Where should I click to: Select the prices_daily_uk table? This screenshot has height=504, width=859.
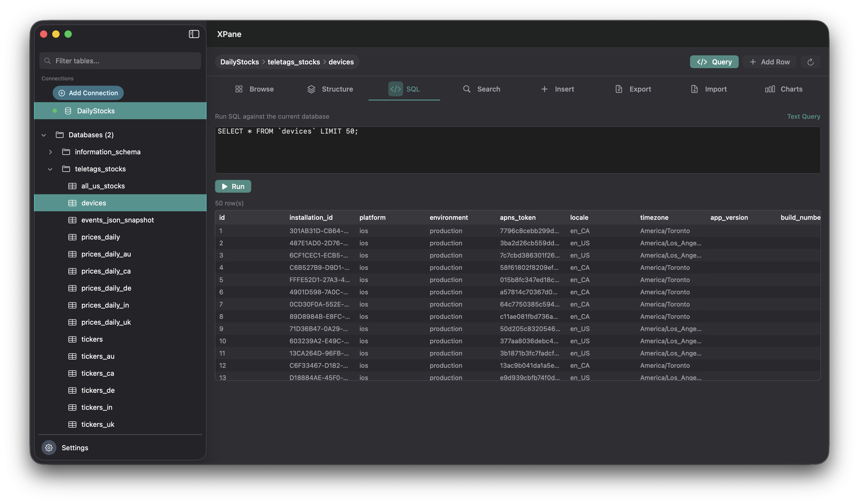pyautogui.click(x=120, y=322)
